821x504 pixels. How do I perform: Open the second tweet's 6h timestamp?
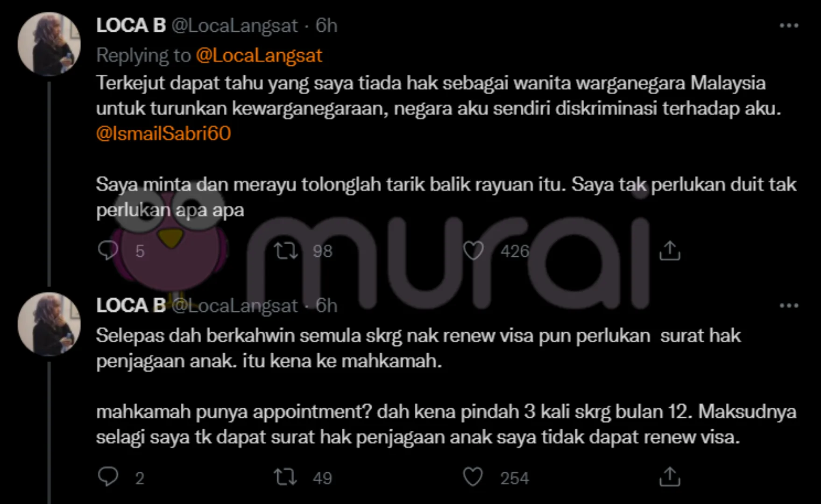(326, 306)
